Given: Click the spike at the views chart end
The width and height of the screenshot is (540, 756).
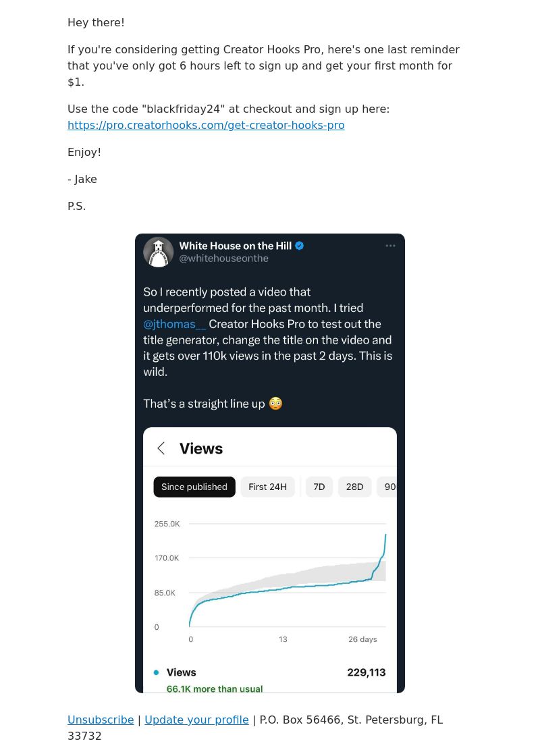Looking at the screenshot, I should 384,547.
